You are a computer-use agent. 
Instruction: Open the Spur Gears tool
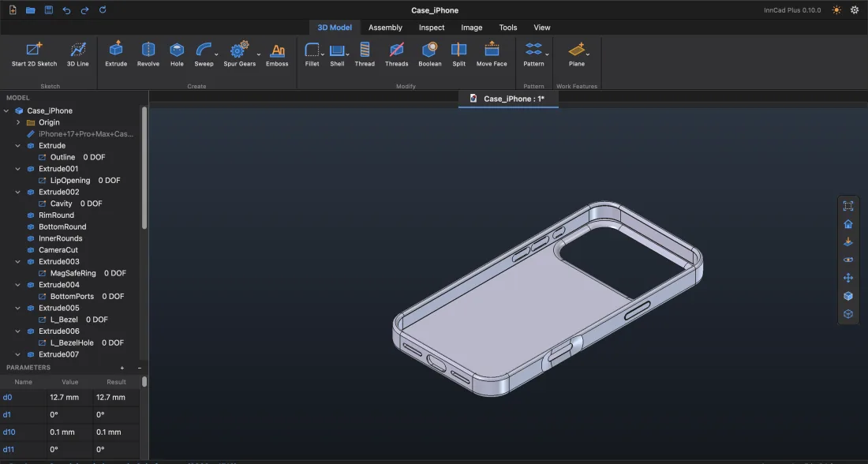coord(239,54)
